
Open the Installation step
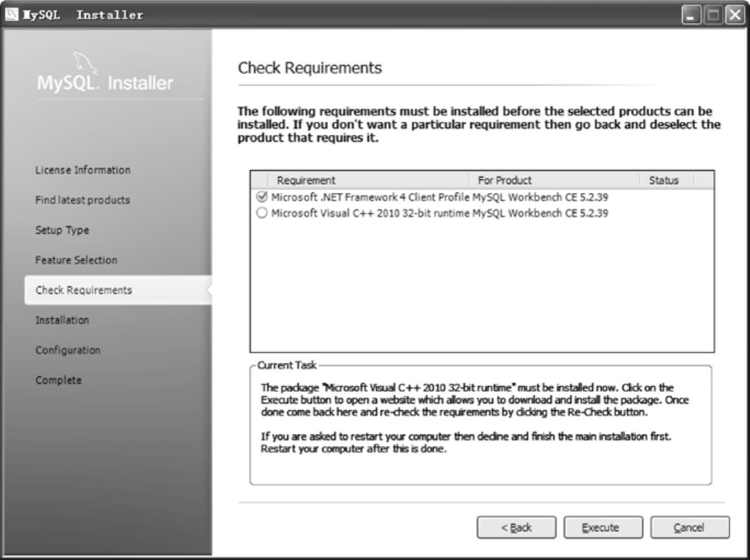pyautogui.click(x=62, y=320)
